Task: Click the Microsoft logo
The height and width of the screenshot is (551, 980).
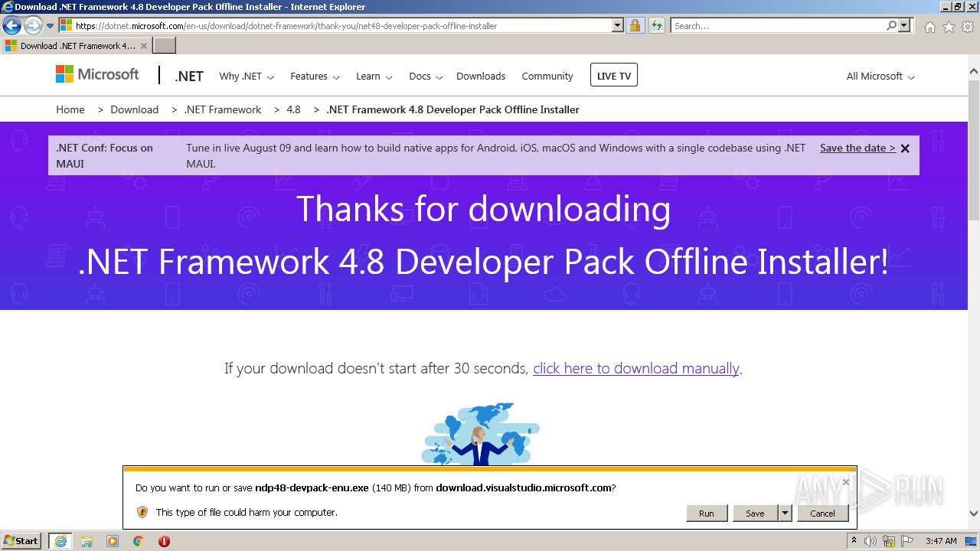Action: pos(97,74)
